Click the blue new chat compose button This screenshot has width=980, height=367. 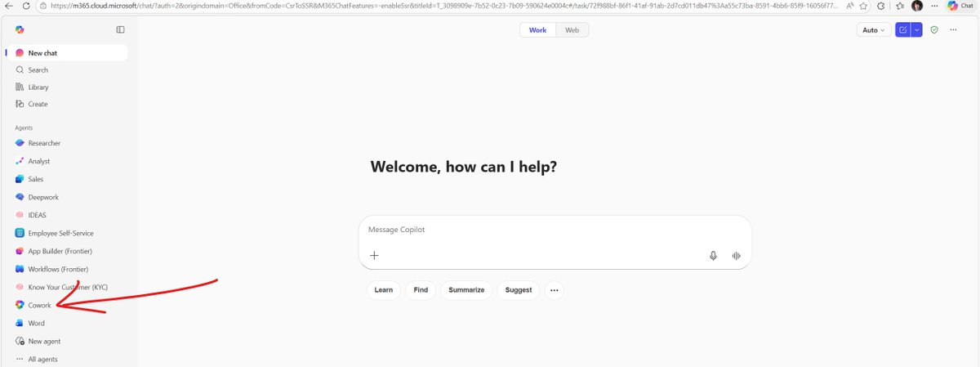(903, 29)
